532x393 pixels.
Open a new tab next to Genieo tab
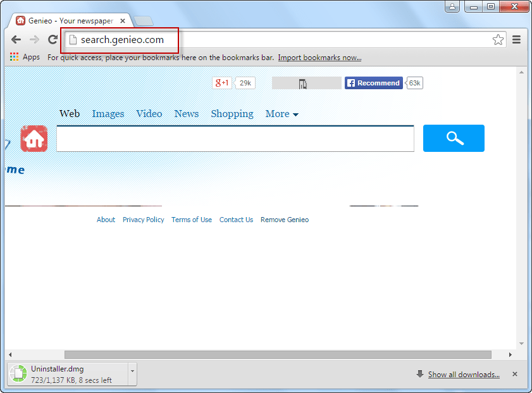point(144,21)
